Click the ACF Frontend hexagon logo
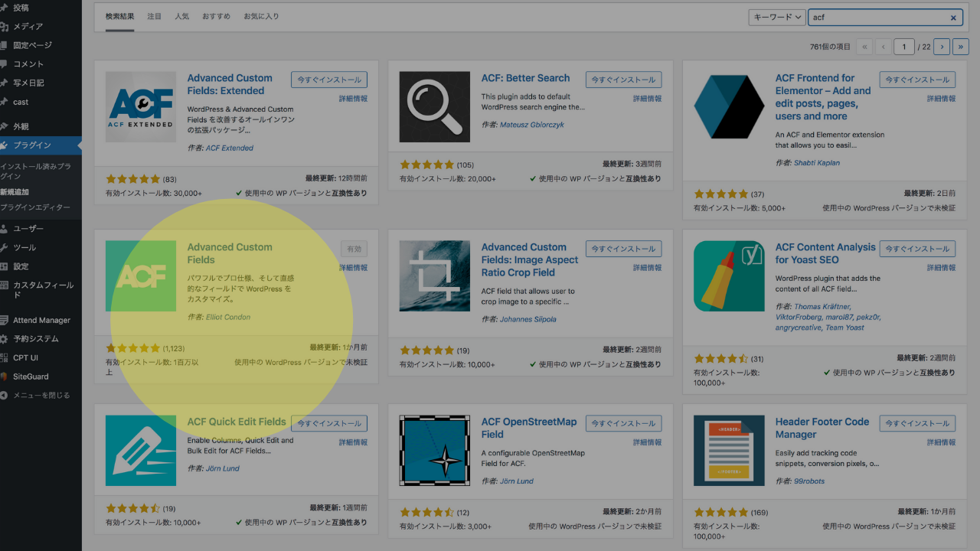The height and width of the screenshot is (551, 980). 729,107
